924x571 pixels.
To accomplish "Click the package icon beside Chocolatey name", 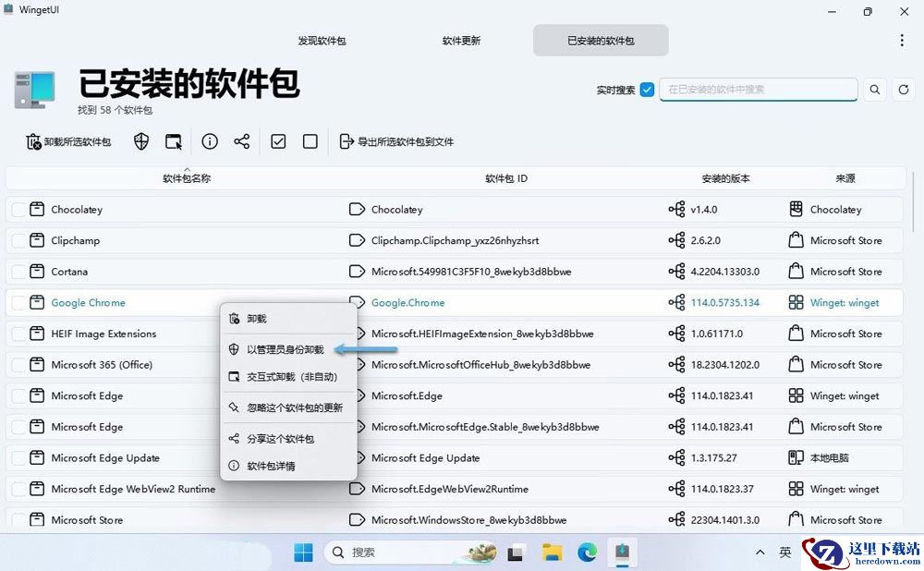I will 37,209.
